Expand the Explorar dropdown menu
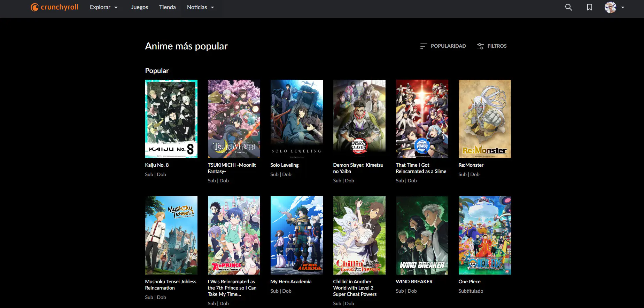Image resolution: width=644 pixels, height=308 pixels. click(104, 7)
